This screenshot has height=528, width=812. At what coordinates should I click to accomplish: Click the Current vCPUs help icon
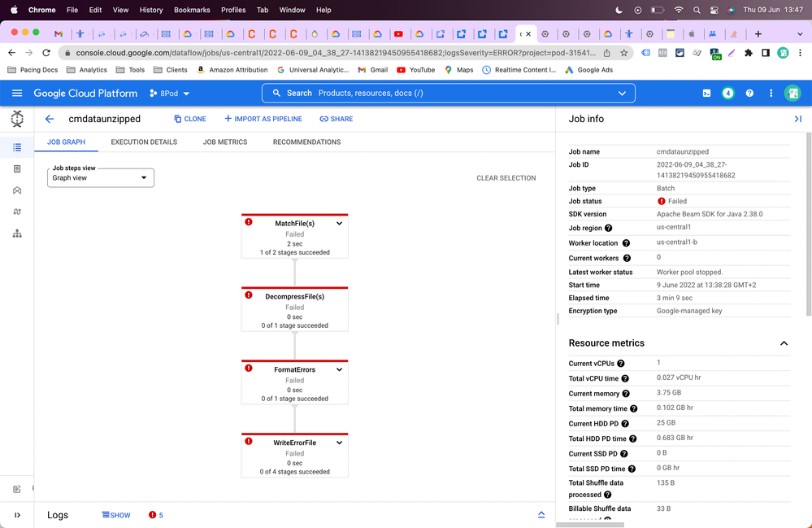click(x=621, y=364)
